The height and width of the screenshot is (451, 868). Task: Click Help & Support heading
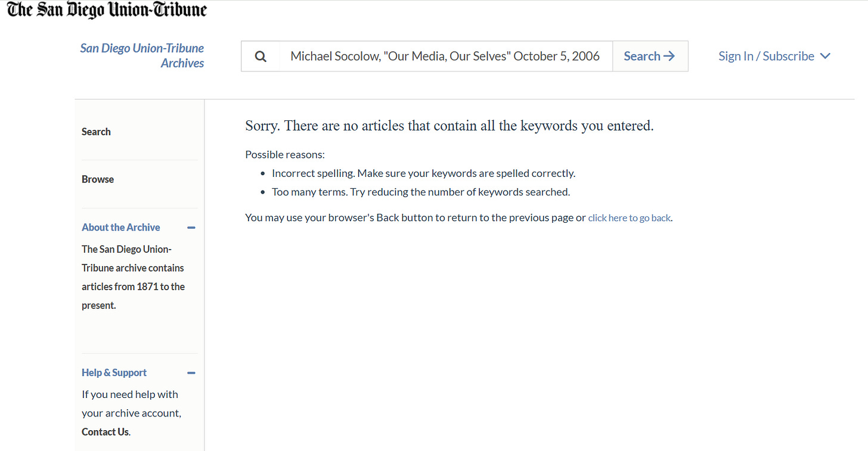tap(114, 372)
